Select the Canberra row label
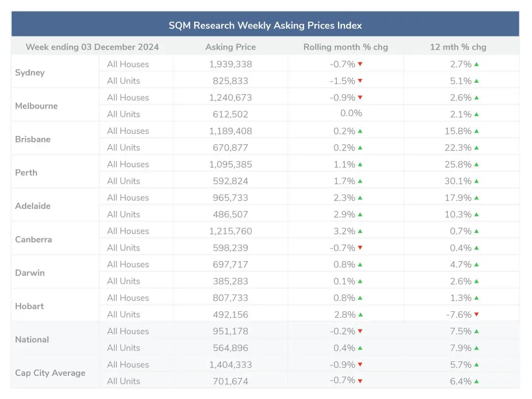Screen dimensions: 532x399 tap(33, 239)
